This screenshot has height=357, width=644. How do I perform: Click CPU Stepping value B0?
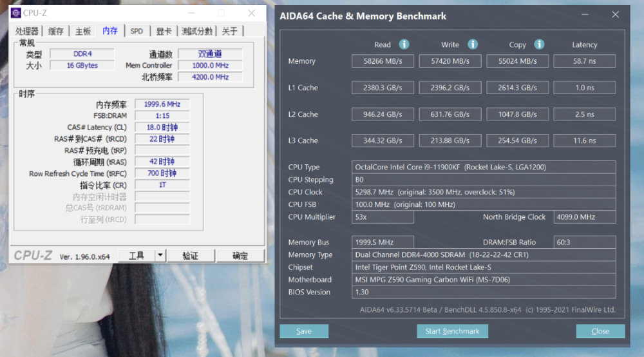pyautogui.click(x=484, y=180)
